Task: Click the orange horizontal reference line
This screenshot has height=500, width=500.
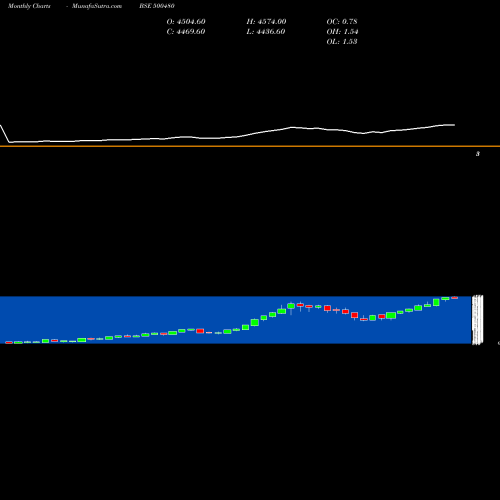Action: 250,146
